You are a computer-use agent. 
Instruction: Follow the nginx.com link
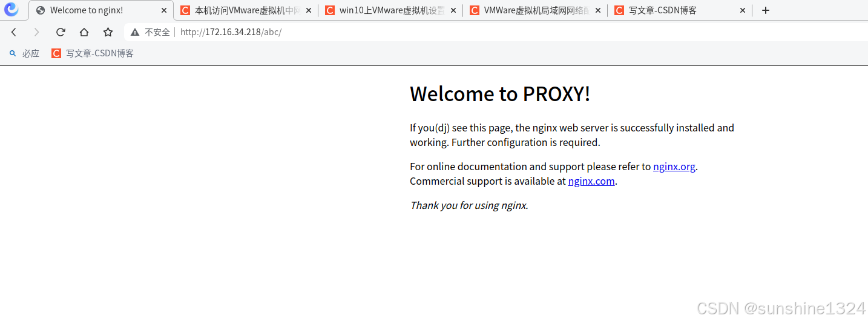591,181
